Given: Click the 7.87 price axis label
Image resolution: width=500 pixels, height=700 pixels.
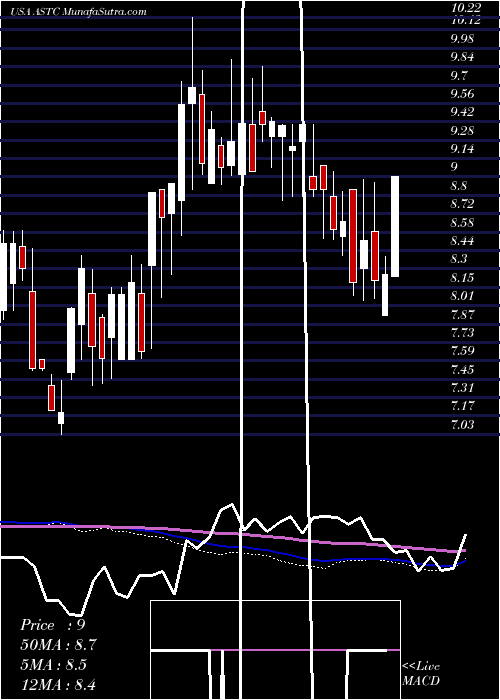Looking at the screenshot, I should [462, 314].
